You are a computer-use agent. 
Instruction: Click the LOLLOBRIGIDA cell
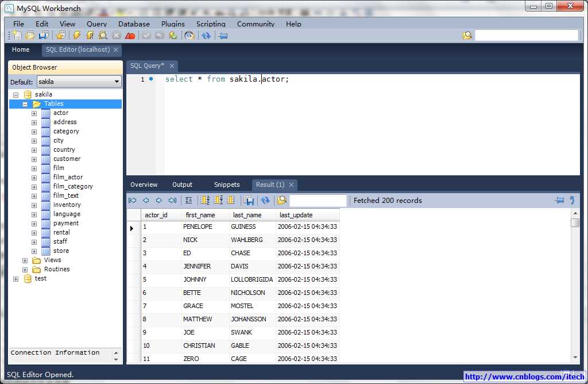[x=252, y=279]
